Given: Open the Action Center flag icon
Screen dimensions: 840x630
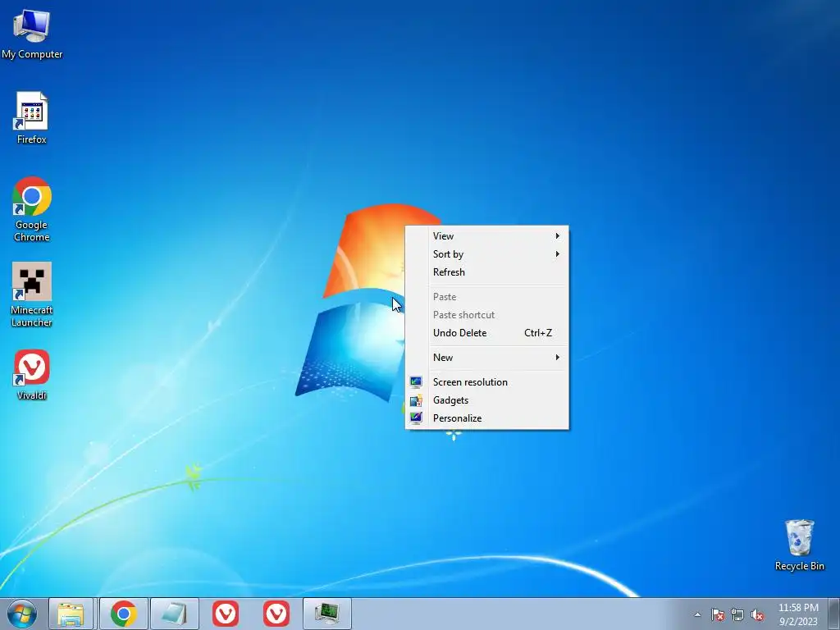Looking at the screenshot, I should [x=718, y=614].
